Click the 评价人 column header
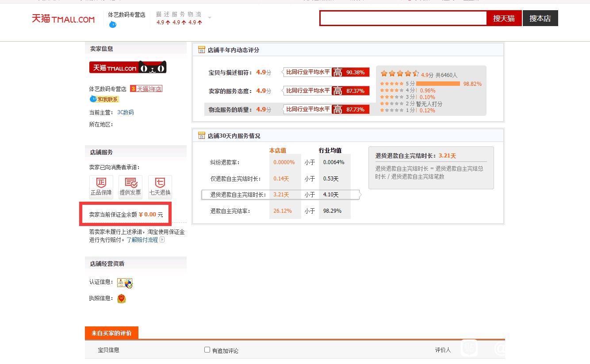 (443, 350)
